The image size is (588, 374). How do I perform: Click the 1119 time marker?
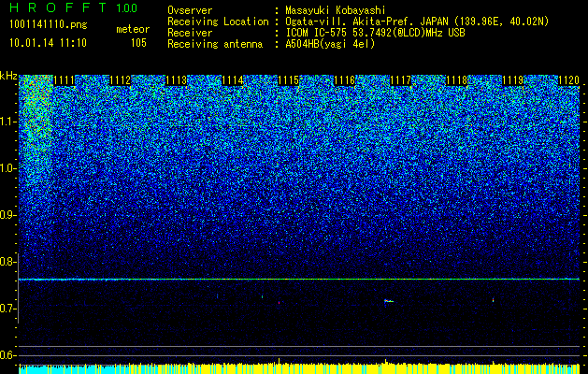tap(512, 80)
